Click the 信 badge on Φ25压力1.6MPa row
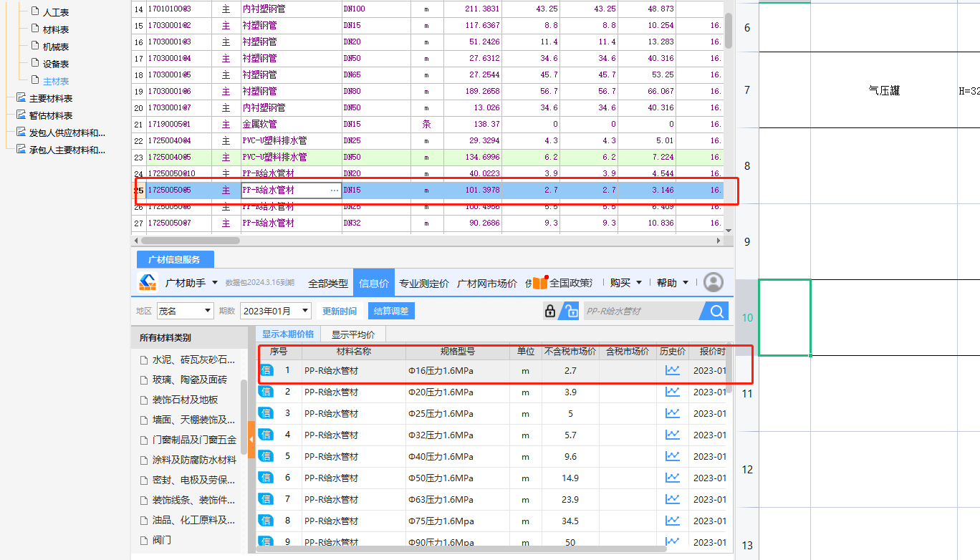Viewport: 980px width, 560px height. [266, 413]
